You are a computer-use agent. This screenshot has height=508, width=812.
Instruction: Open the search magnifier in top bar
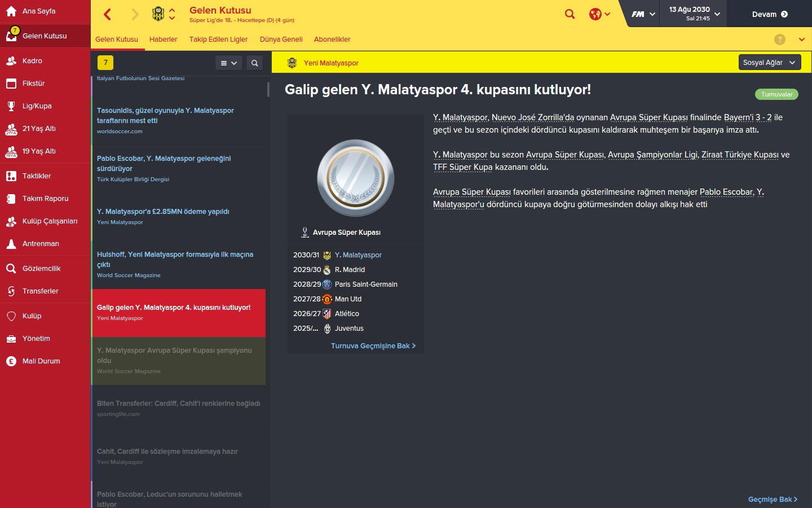(570, 14)
